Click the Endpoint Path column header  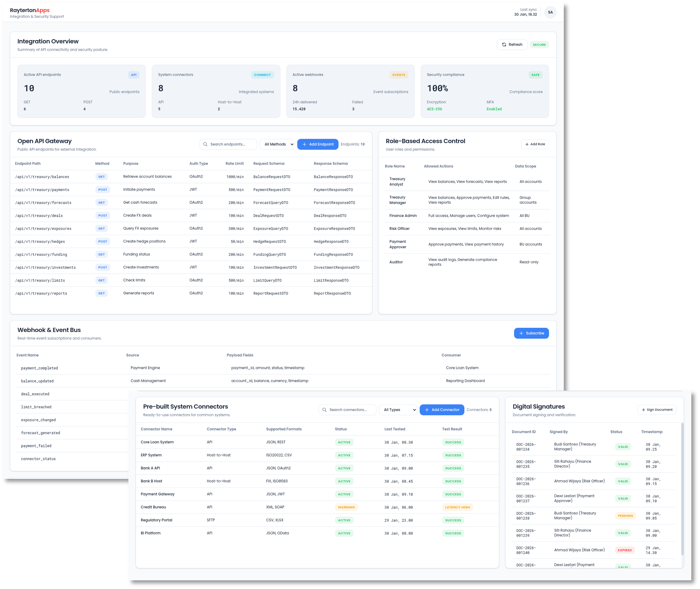28,164
